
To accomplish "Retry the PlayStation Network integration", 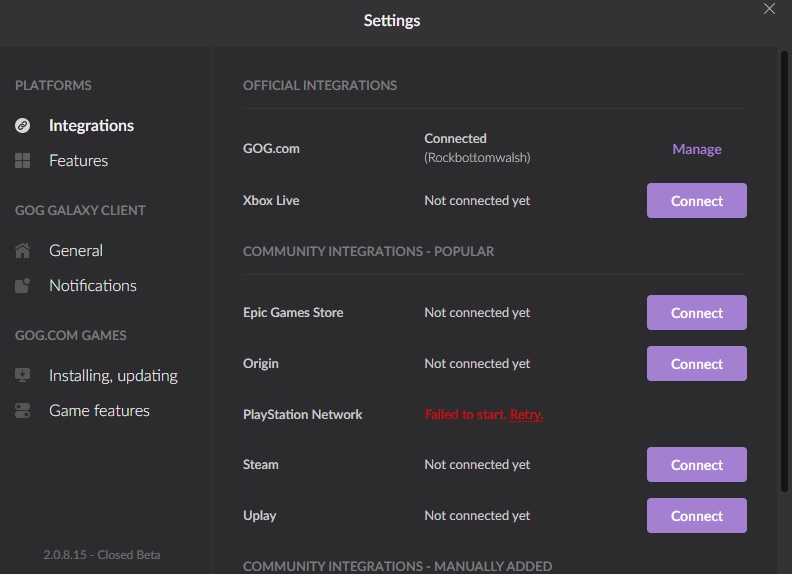I will (x=526, y=415).
